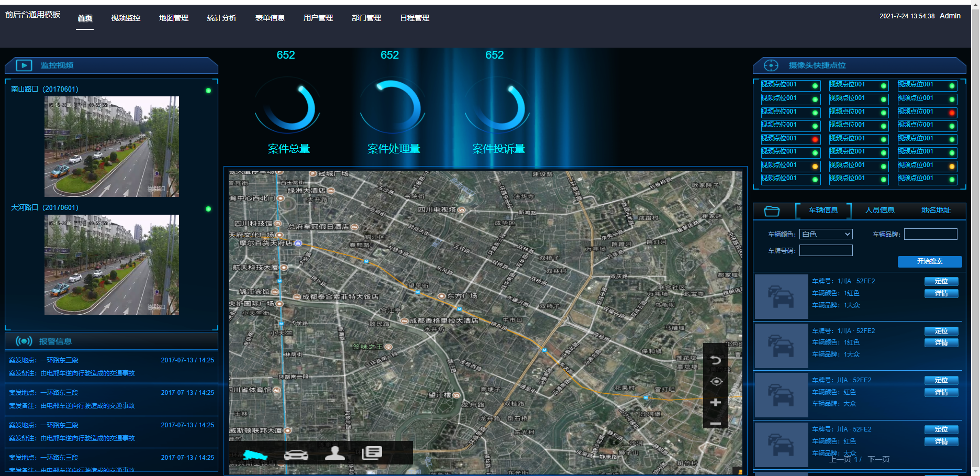This screenshot has width=980, height=476.
Task: Open the document list icon on map toolbar
Action: pyautogui.click(x=372, y=453)
